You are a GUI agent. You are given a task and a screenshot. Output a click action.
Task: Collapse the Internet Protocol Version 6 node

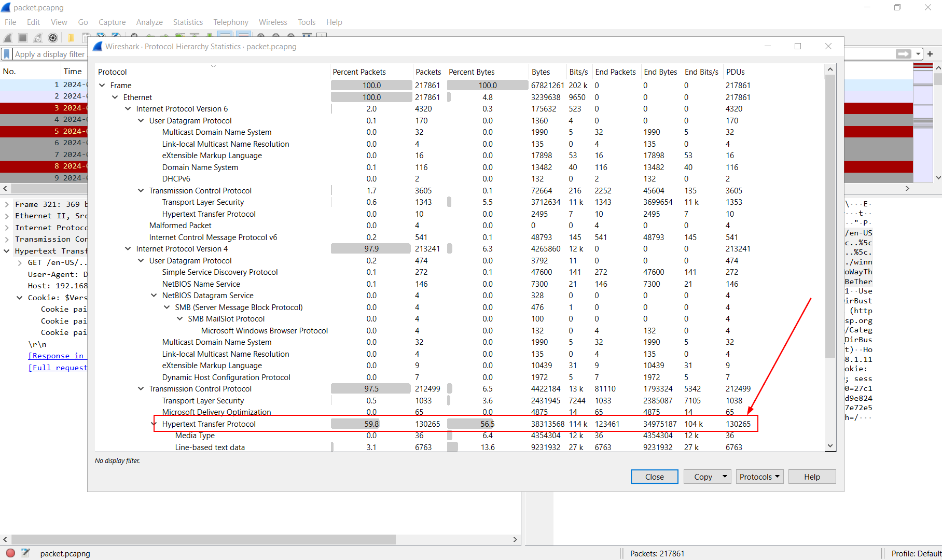pos(128,109)
